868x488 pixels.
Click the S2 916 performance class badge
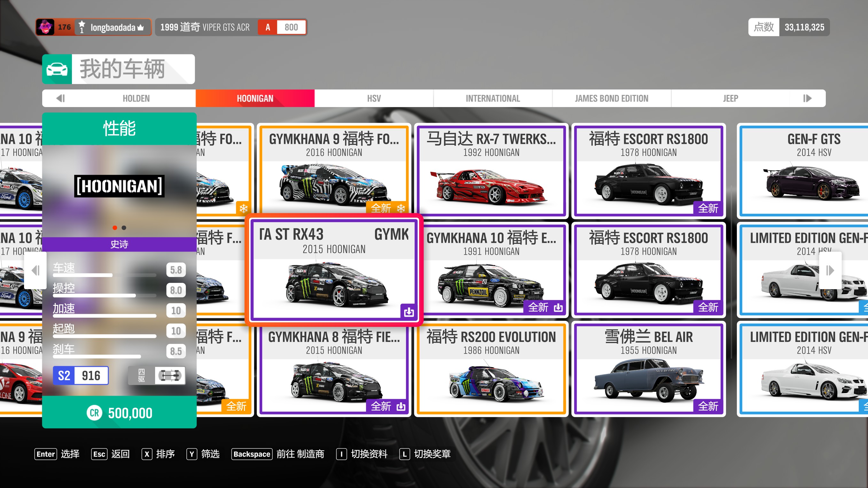pos(81,375)
